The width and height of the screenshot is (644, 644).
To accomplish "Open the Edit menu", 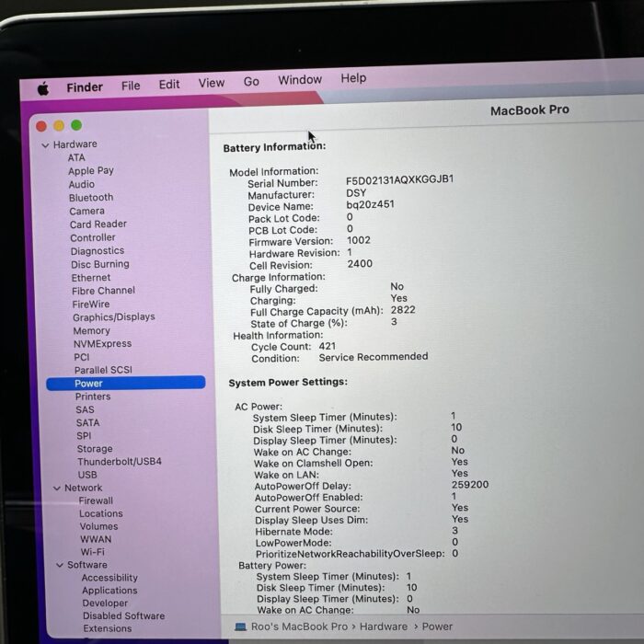I will (x=169, y=85).
